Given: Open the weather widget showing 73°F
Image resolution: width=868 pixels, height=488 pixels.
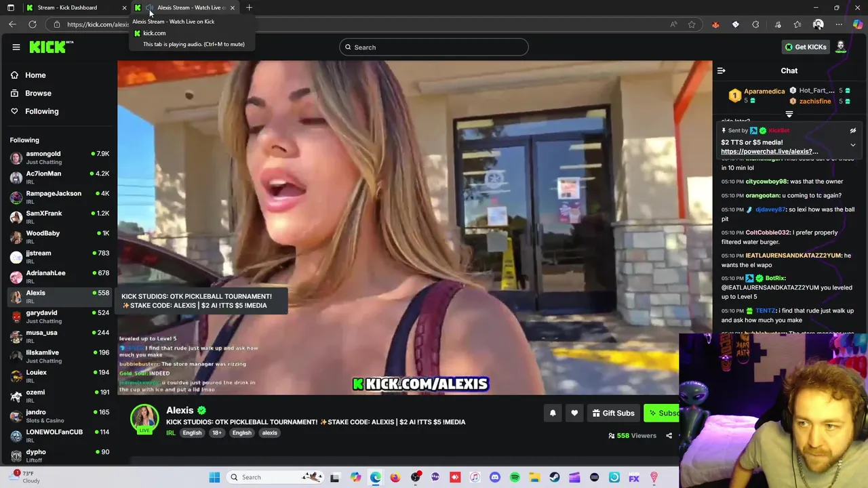Looking at the screenshot, I should point(26,477).
